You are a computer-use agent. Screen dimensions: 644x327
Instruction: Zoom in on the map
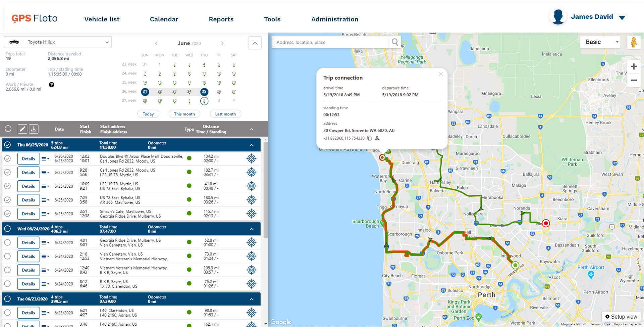tap(634, 66)
